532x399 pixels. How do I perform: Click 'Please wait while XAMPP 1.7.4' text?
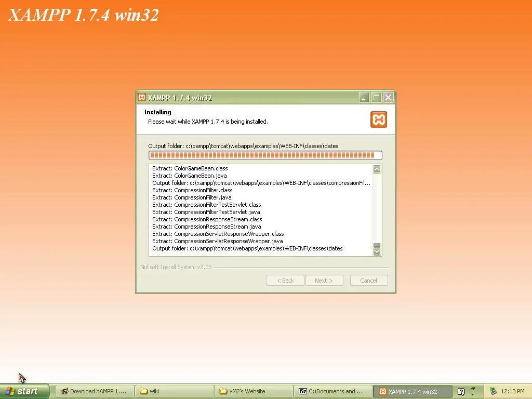[x=208, y=122]
